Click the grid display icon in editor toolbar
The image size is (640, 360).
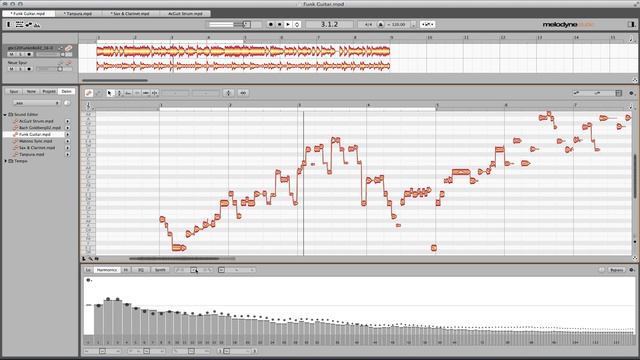tap(619, 93)
